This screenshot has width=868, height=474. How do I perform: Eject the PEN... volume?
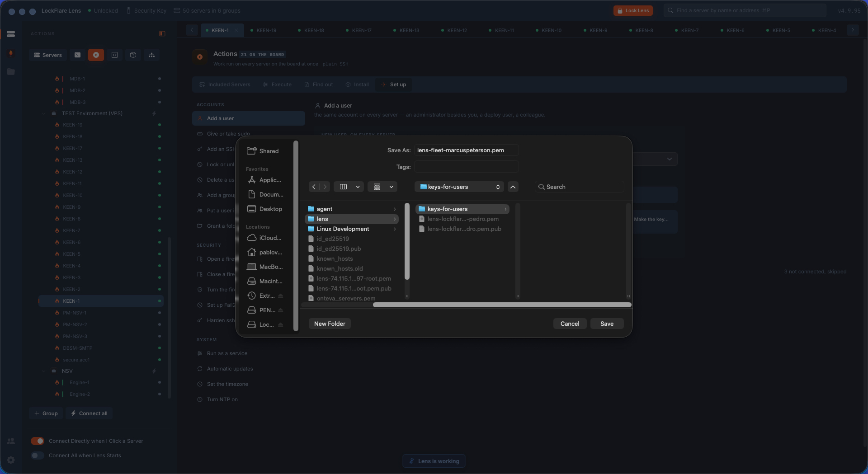point(281,310)
